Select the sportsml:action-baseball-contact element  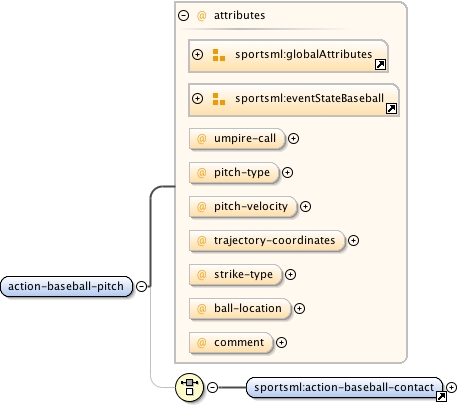[x=344, y=387]
